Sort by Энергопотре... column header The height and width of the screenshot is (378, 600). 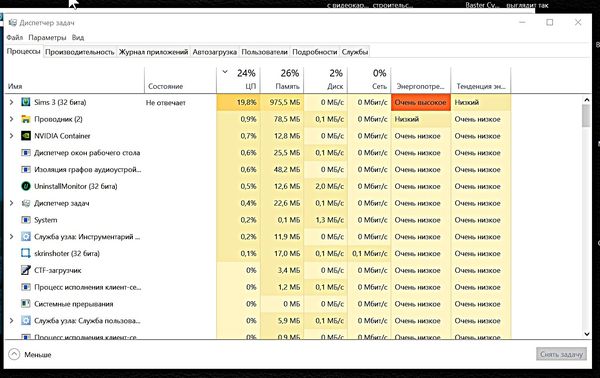421,80
